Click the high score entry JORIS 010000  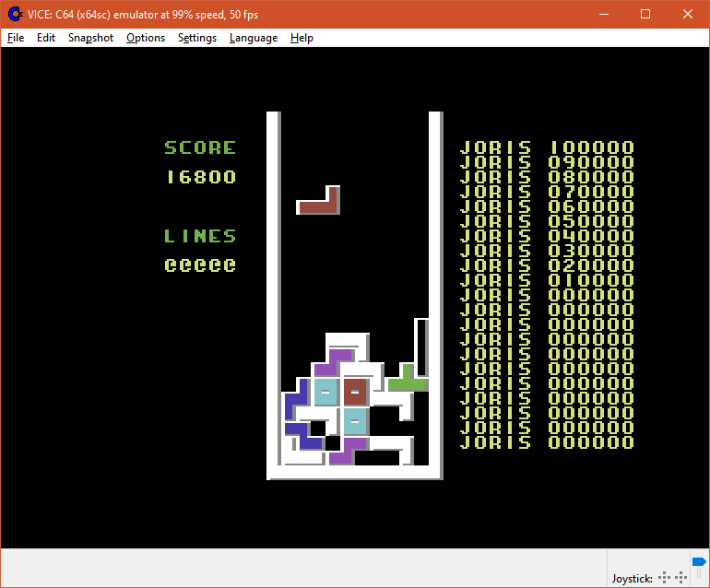(547, 280)
